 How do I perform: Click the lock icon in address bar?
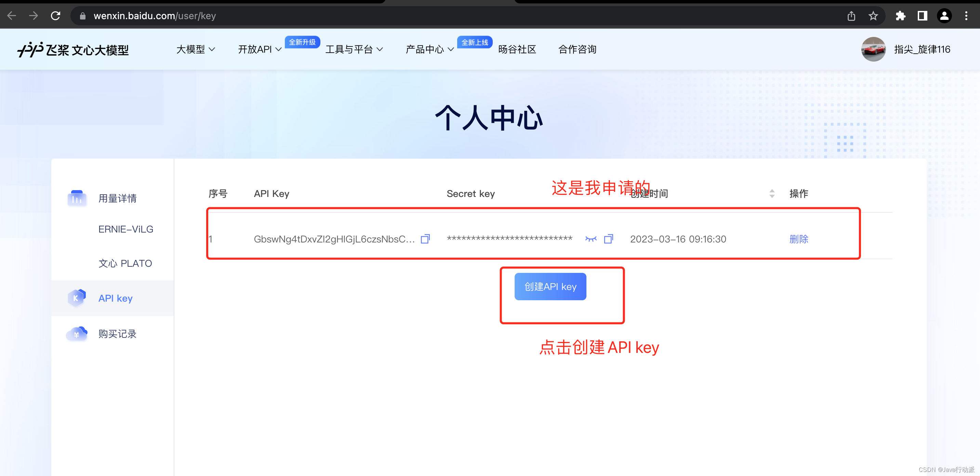(x=82, y=16)
